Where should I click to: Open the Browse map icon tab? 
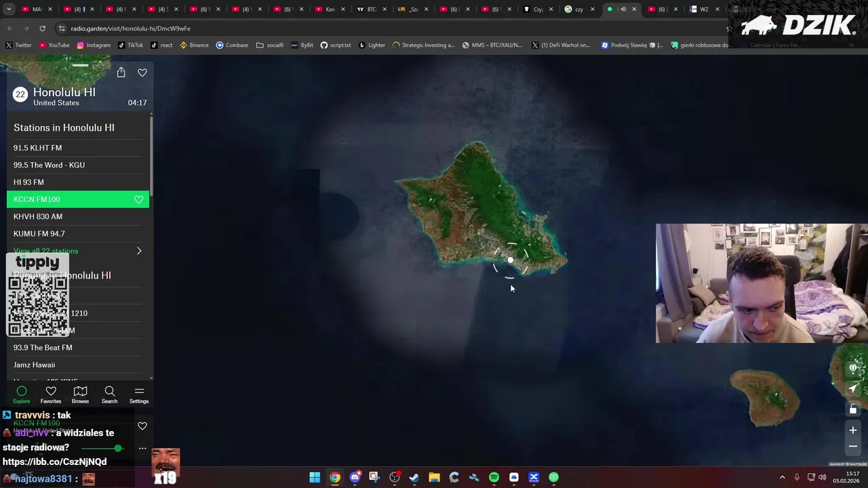(x=80, y=394)
